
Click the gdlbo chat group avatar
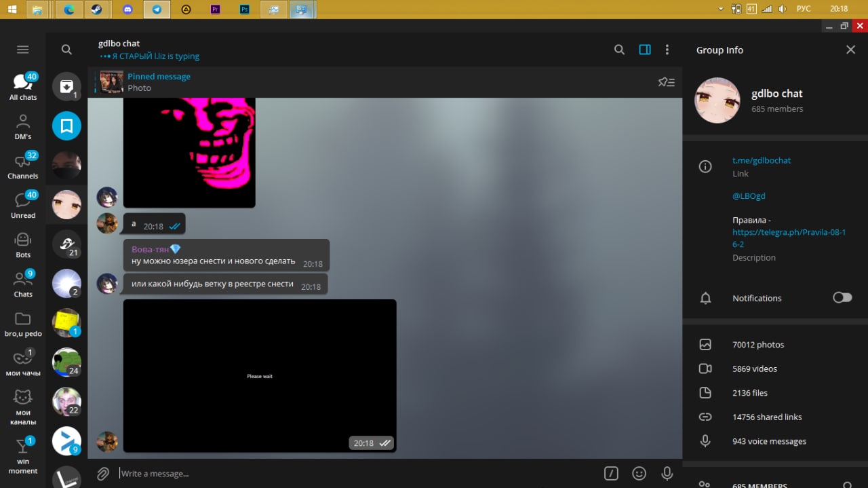click(x=717, y=100)
